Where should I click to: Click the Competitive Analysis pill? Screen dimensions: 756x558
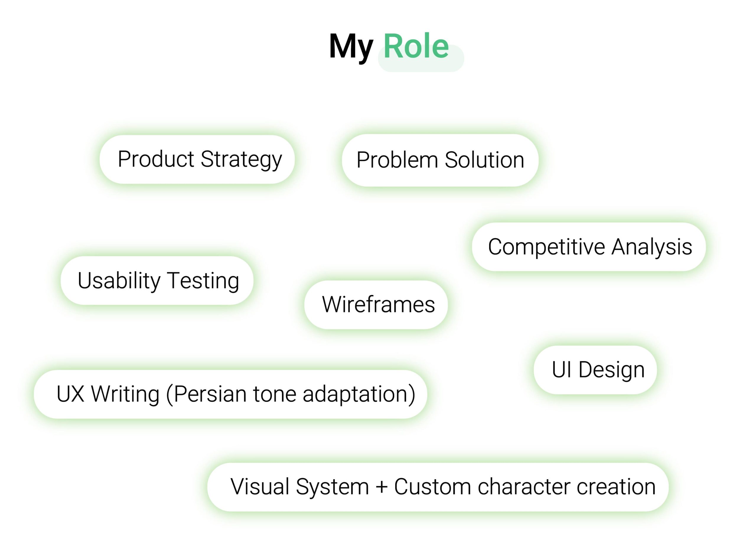click(589, 247)
